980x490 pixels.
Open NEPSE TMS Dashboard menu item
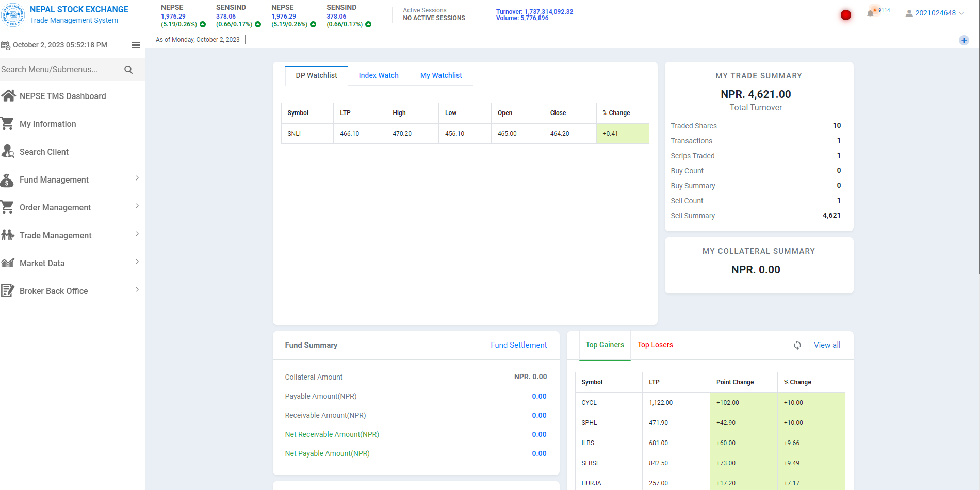click(x=63, y=96)
